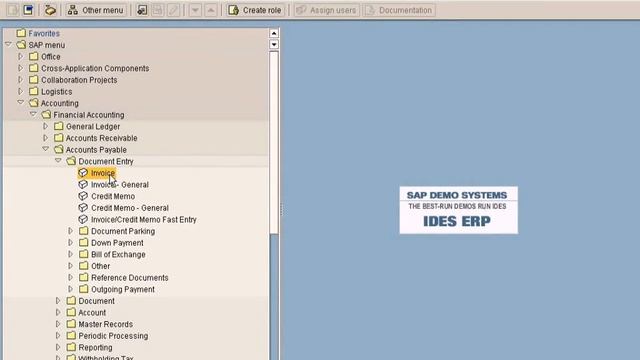Click the Down Payment folder icon
Screen dimensions: 640x360
[x=84, y=242]
